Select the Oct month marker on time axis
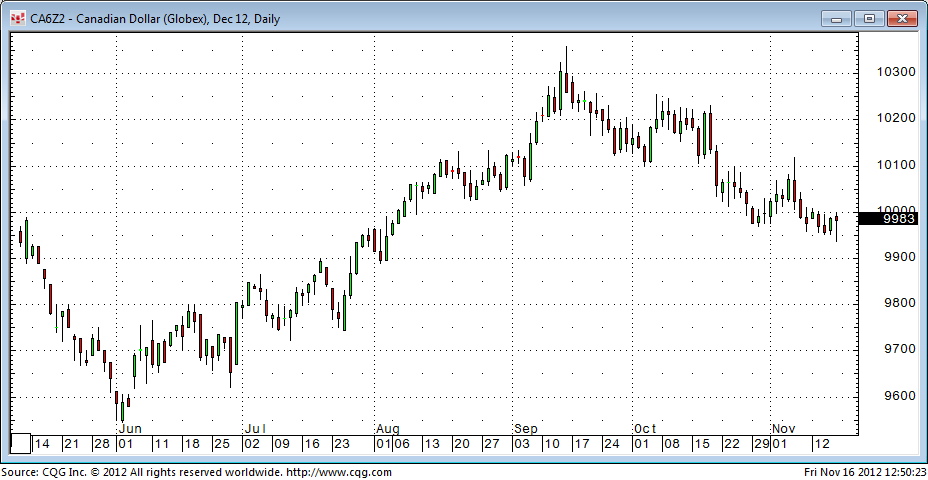Image resolution: width=928 pixels, height=480 pixels. pos(642,428)
